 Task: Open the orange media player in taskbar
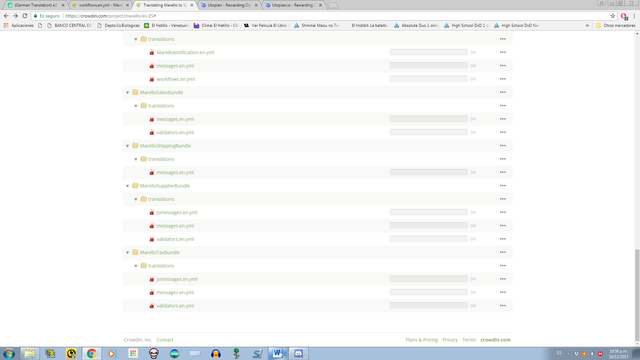111,353
